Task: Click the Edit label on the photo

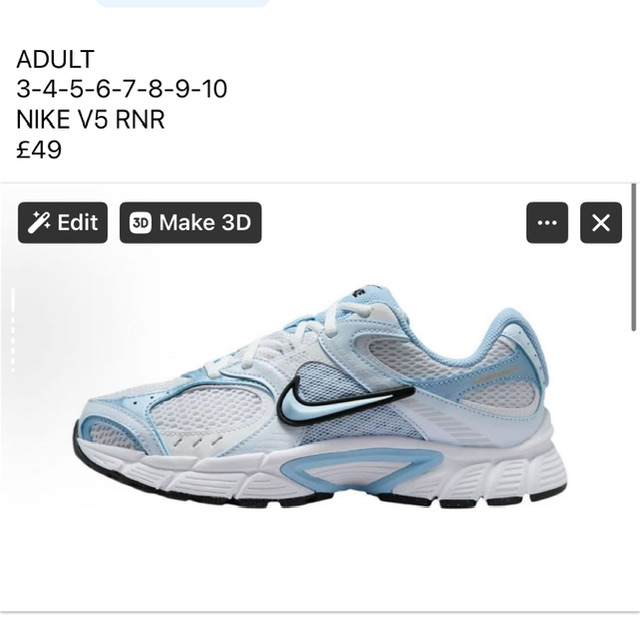Action: click(x=77, y=222)
